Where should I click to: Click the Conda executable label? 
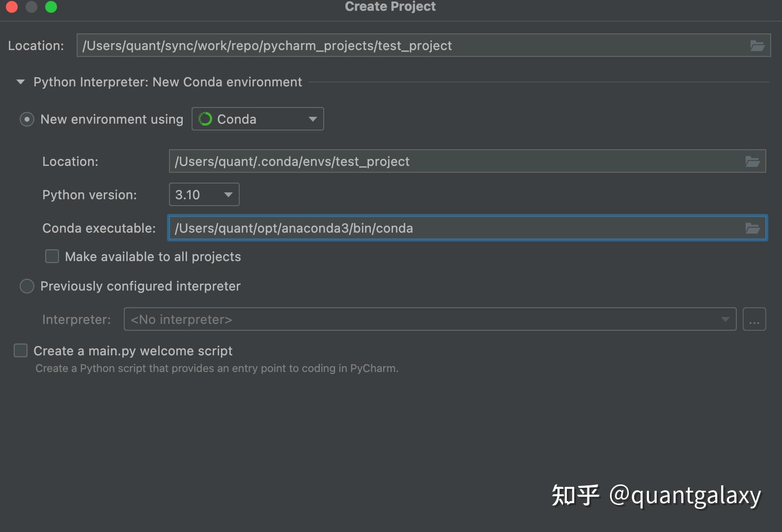[x=99, y=228]
